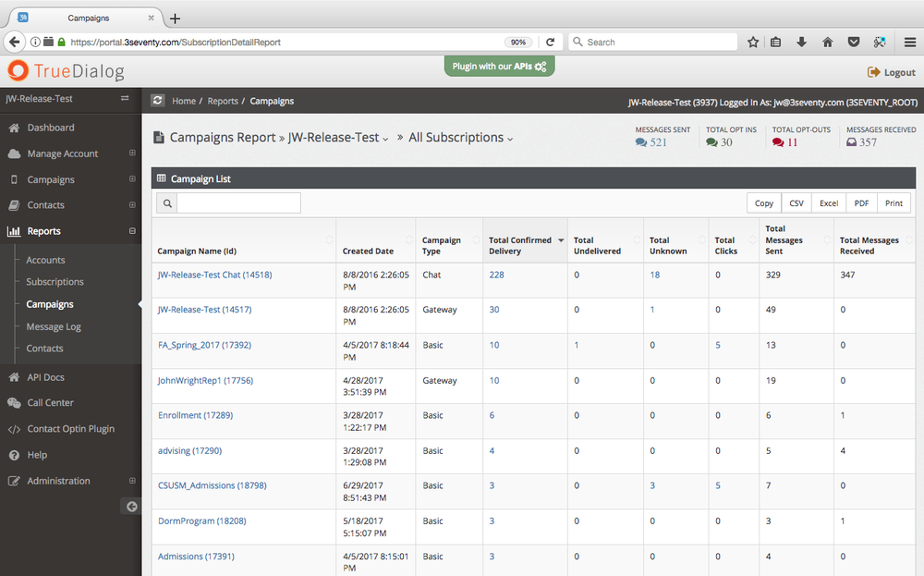Viewport: 924px width, 576px height.
Task: Sort by Total Confirmed Delivery column
Action: (x=525, y=240)
